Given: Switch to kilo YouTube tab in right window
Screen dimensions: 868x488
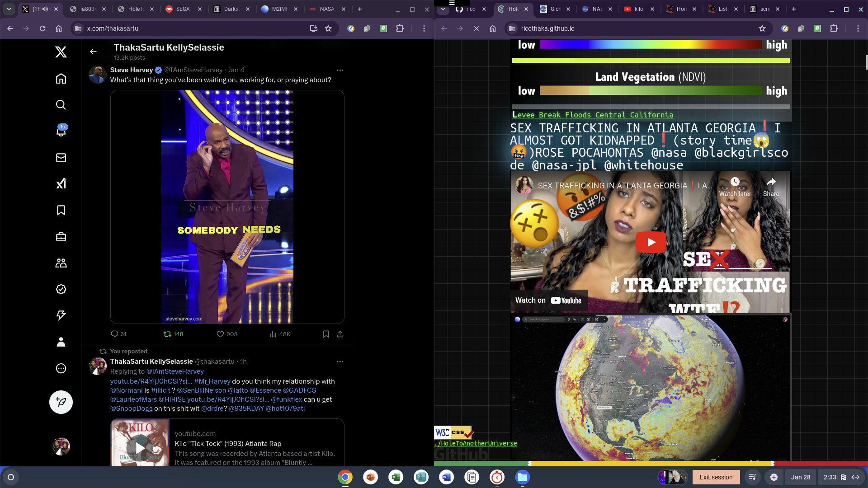Looking at the screenshot, I should click(x=639, y=9).
